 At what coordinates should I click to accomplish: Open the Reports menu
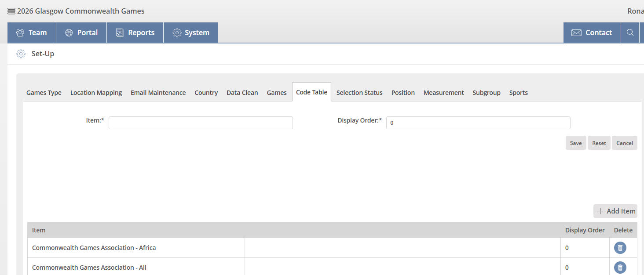[135, 33]
